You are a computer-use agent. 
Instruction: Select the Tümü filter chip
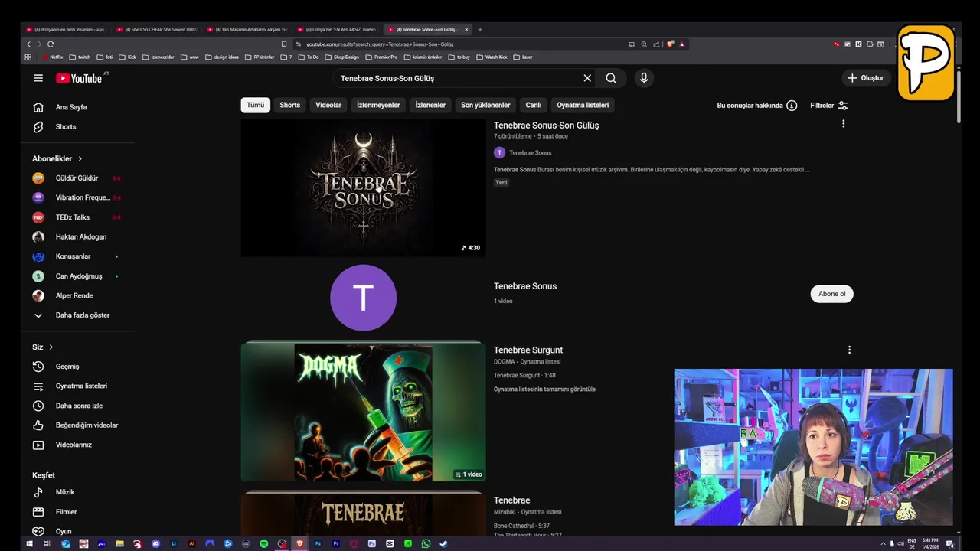[255, 105]
